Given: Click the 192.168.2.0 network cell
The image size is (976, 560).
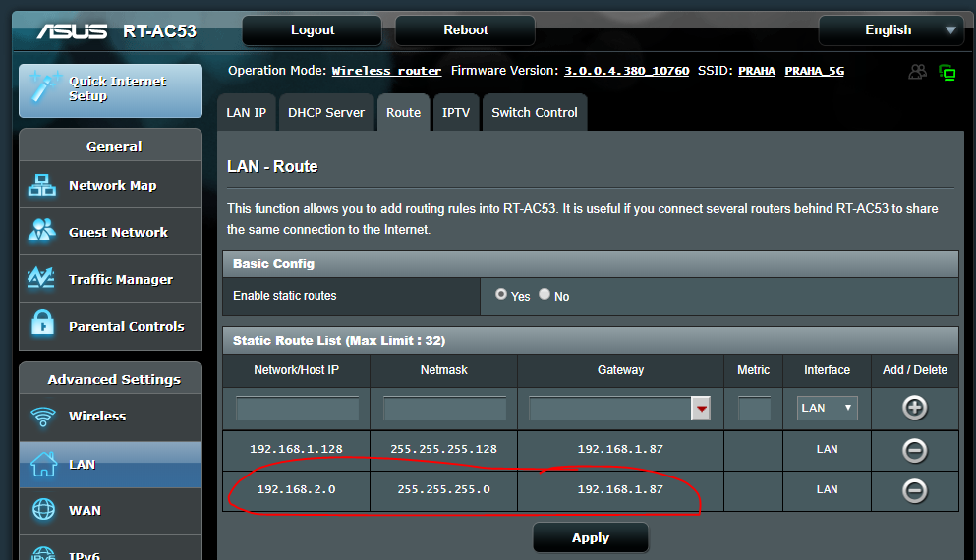Looking at the screenshot, I should tap(296, 489).
